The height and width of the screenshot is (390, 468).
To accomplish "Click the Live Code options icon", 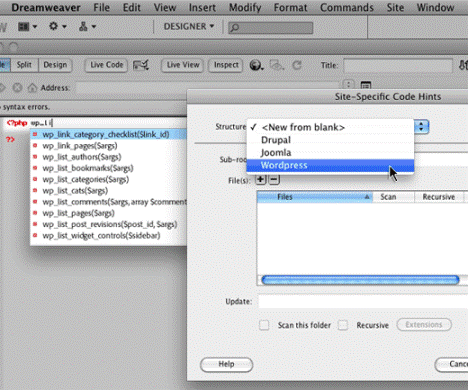I will [141, 65].
